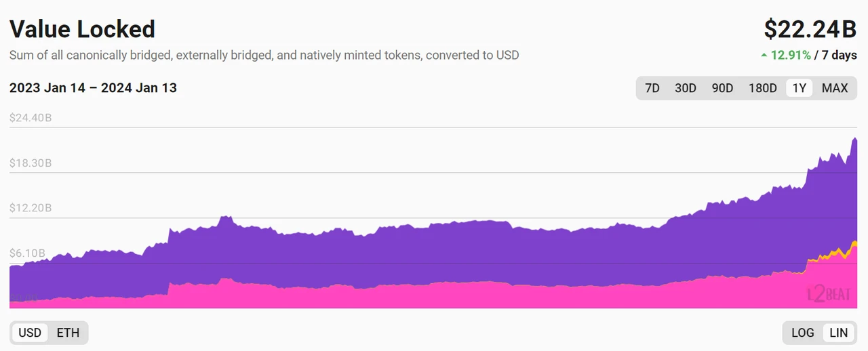The width and height of the screenshot is (868, 351).
Task: Select the LIN scale option
Action: tap(839, 333)
